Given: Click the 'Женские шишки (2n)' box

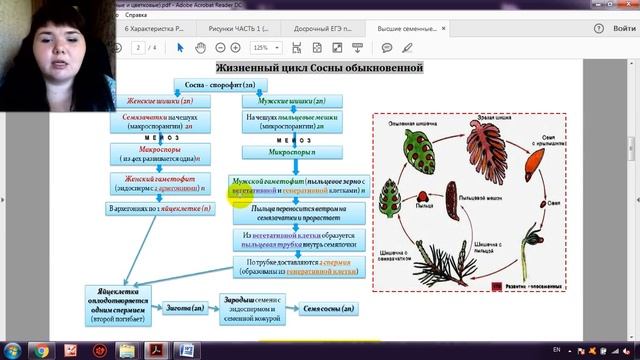Looking at the screenshot, I should (160, 101).
